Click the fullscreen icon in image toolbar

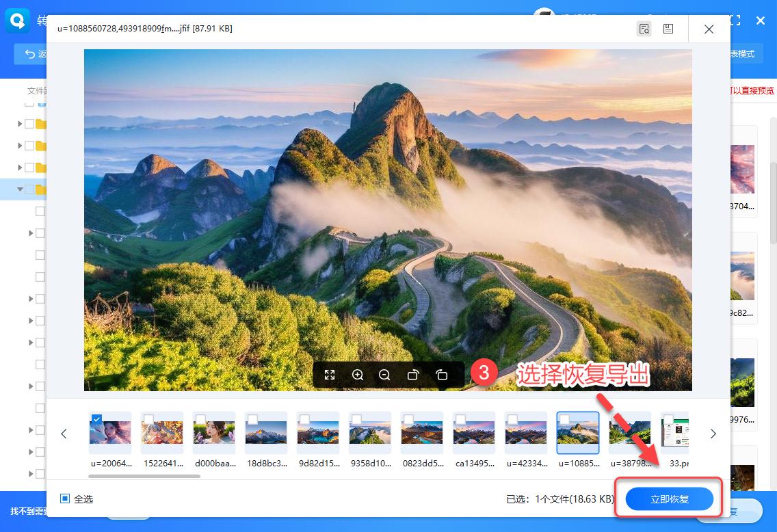pyautogui.click(x=330, y=375)
